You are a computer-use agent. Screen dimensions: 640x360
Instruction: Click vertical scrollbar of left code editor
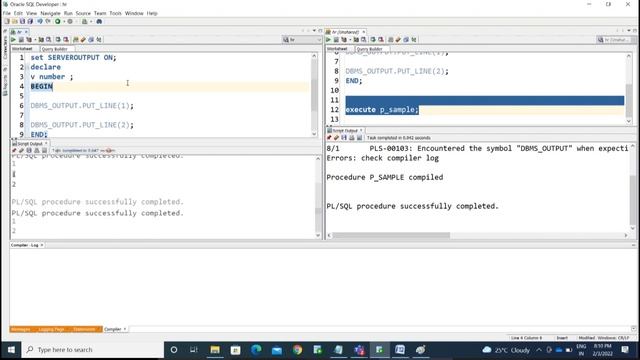[314, 96]
